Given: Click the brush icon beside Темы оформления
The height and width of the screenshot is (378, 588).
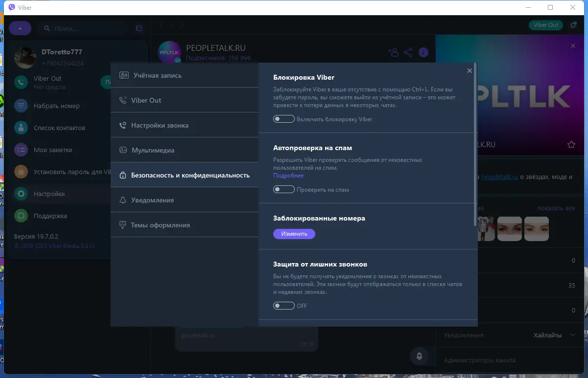Looking at the screenshot, I should pos(123,225).
